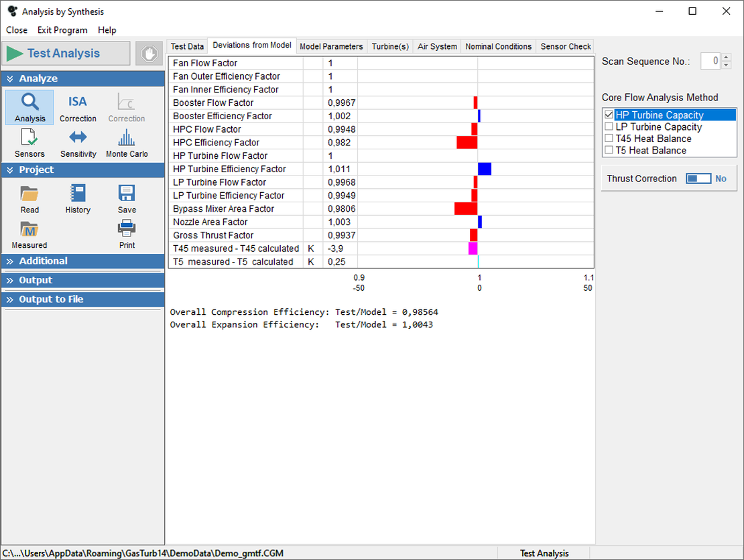Select the Booster Flow Factor value 0,9967
Image resolution: width=744 pixels, height=560 pixels.
[x=342, y=103]
